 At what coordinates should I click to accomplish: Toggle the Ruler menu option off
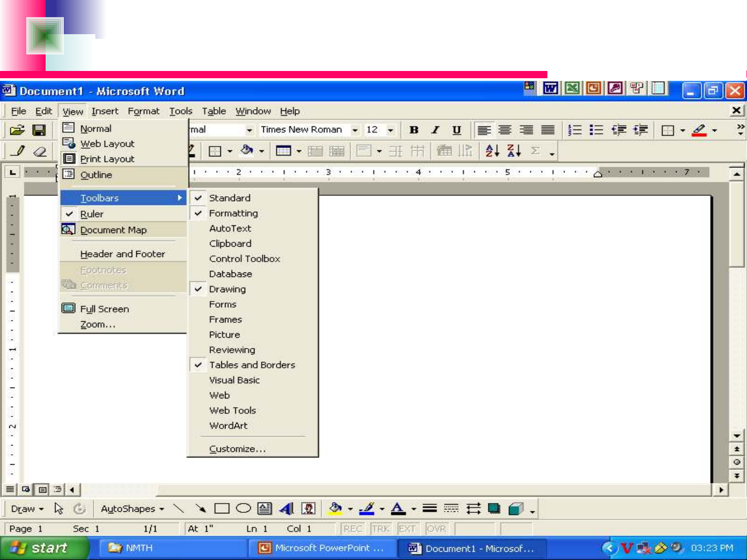click(92, 214)
